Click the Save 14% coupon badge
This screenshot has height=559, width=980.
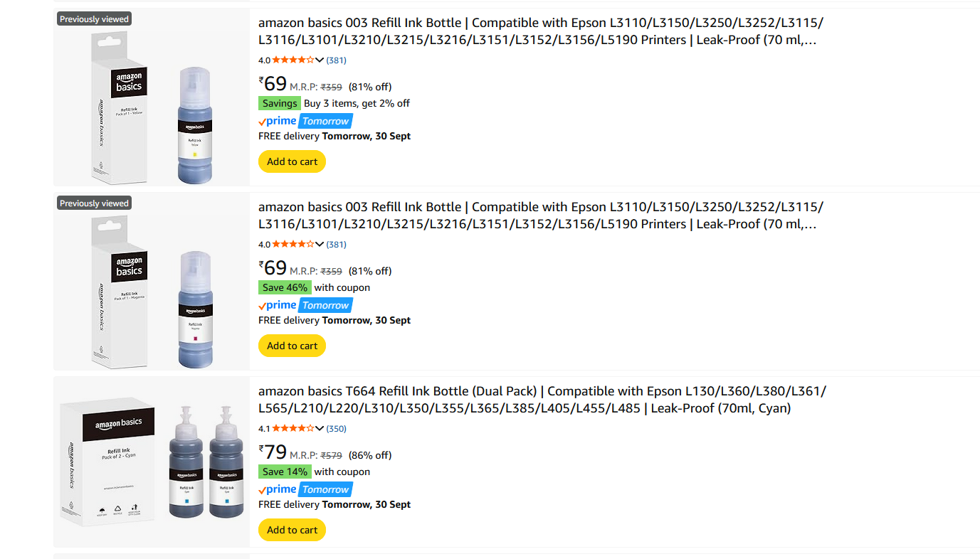285,472
